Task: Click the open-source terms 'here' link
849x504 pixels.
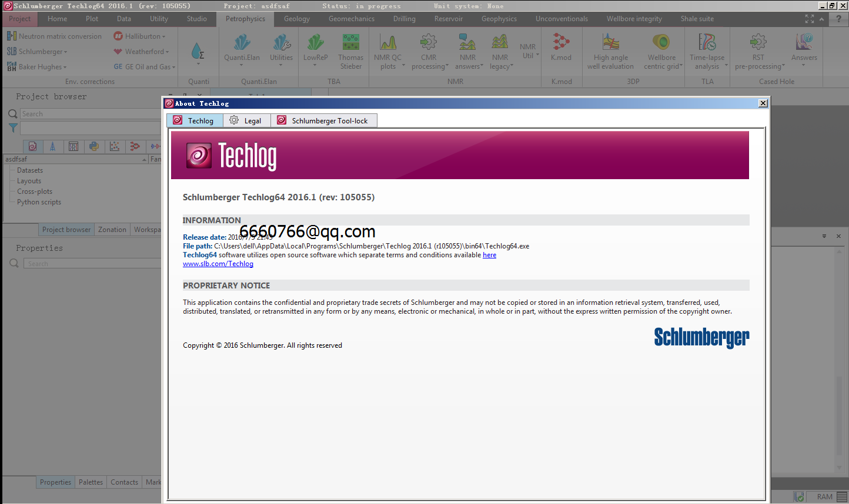Action: (489, 255)
